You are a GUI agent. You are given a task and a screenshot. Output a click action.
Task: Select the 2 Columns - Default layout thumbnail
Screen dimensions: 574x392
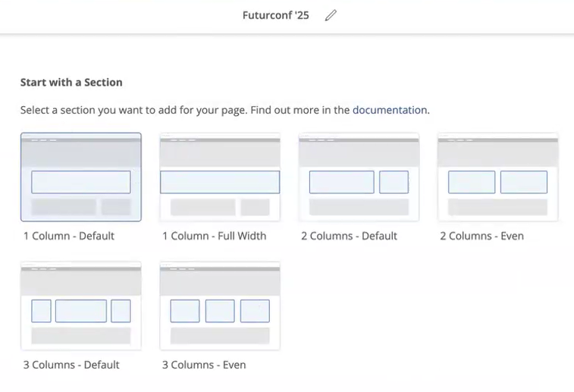(x=359, y=177)
